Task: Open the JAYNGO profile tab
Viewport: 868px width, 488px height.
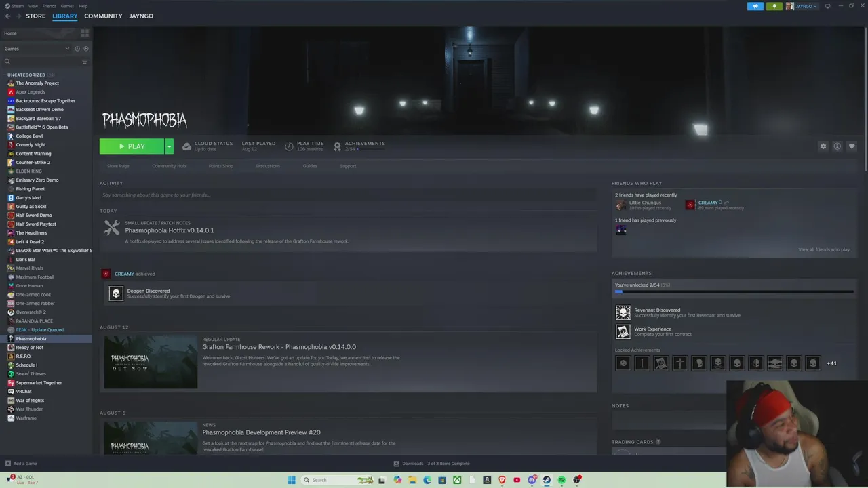Action: point(141,16)
